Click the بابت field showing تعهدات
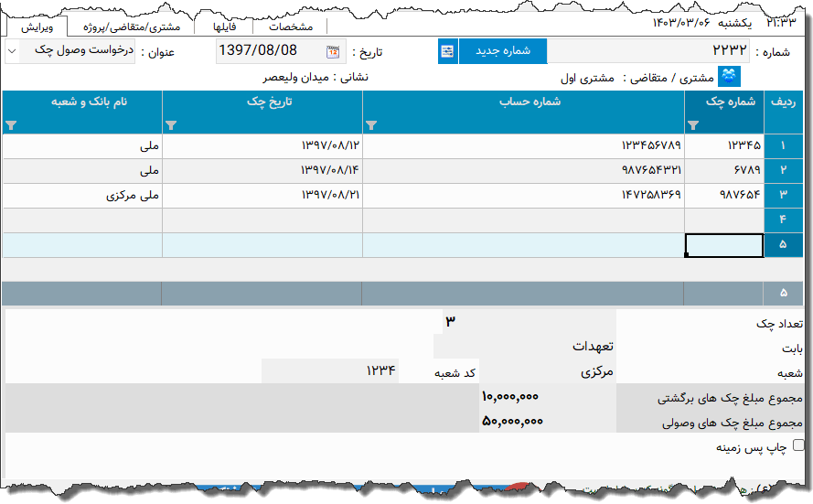The height and width of the screenshot is (504, 813). click(524, 346)
